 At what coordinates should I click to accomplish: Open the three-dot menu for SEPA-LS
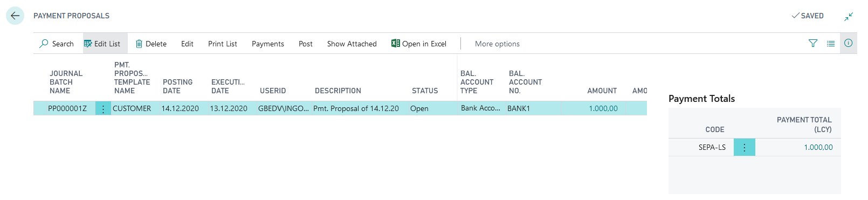pyautogui.click(x=745, y=147)
